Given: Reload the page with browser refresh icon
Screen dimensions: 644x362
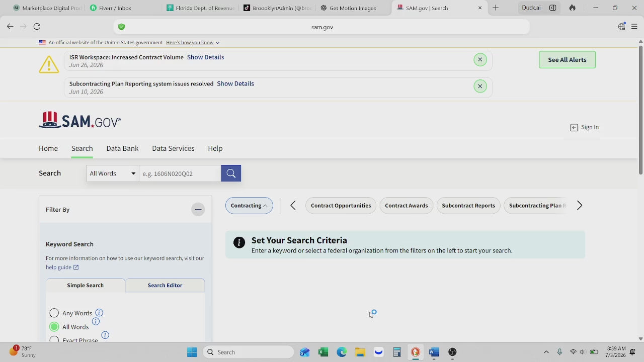Looking at the screenshot, I should pyautogui.click(x=37, y=27).
